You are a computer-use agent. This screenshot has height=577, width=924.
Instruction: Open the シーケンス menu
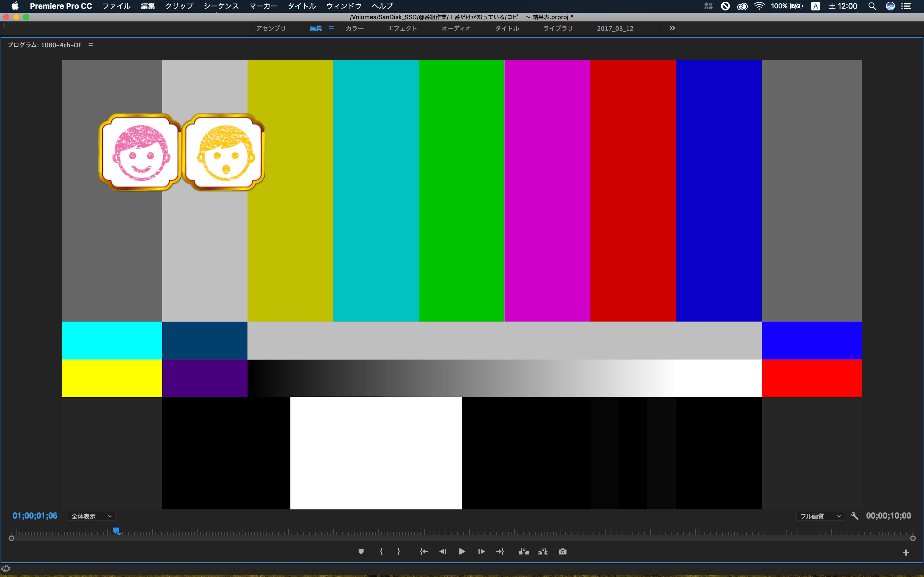point(221,6)
